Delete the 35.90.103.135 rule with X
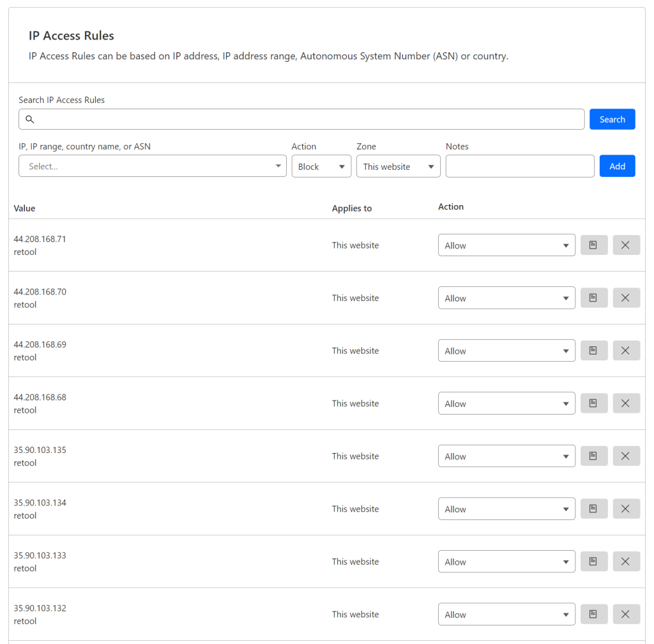 [626, 456]
